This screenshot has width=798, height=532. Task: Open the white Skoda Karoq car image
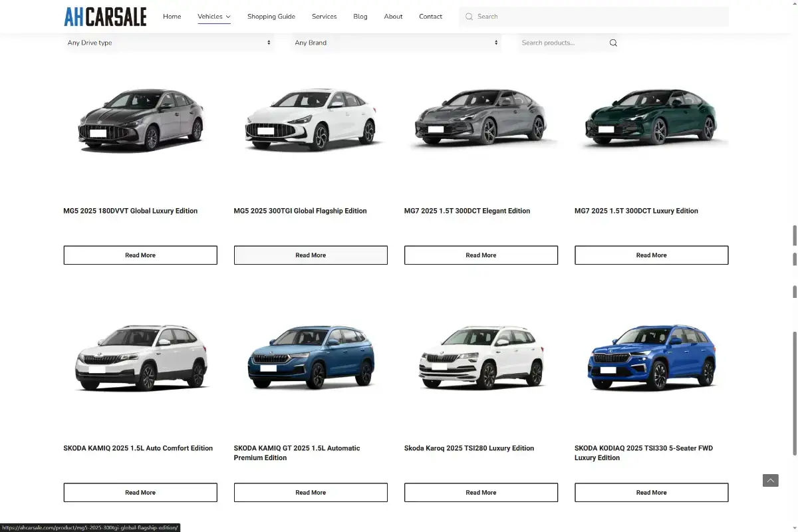(x=481, y=357)
